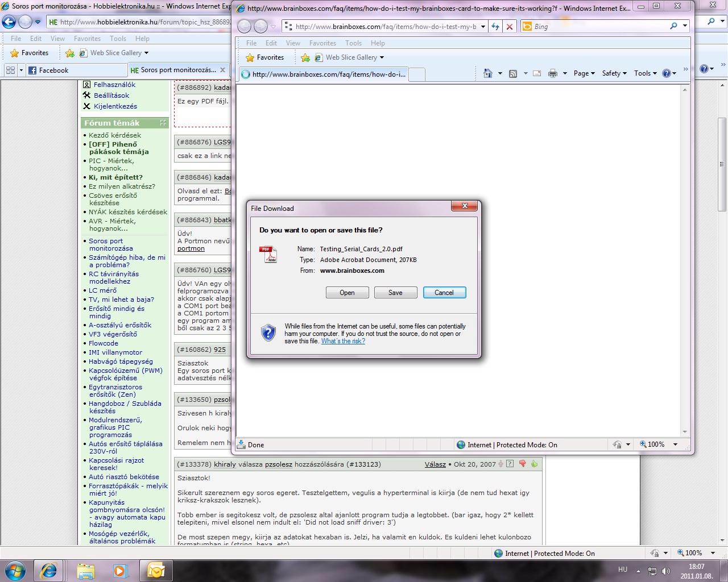This screenshot has height=582, width=728.
Task: Open the Felhasználók link
Action: point(114,85)
